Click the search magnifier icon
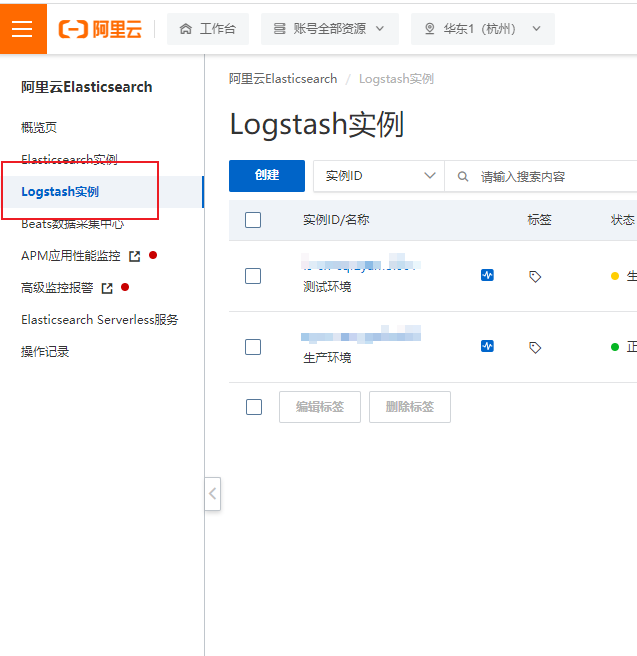The image size is (637, 656). tap(463, 177)
